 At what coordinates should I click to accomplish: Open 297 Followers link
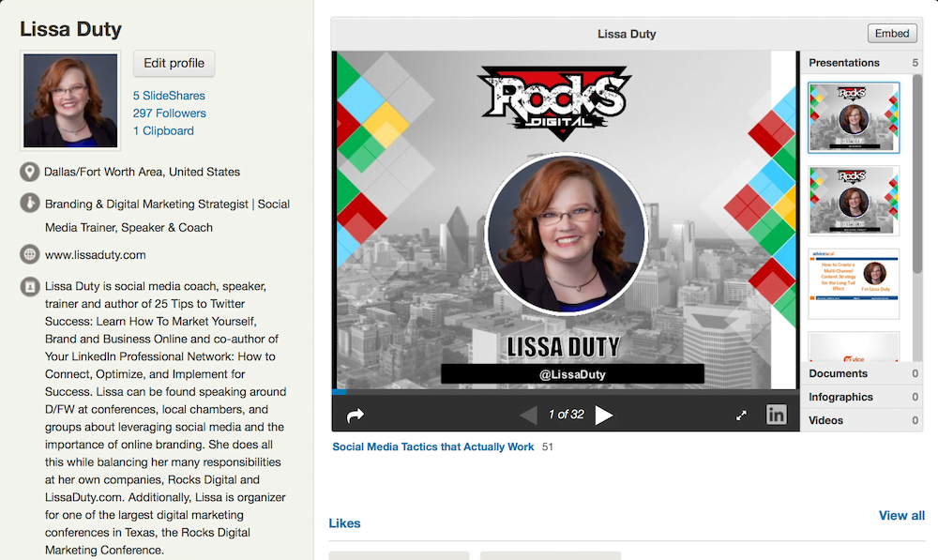point(169,114)
